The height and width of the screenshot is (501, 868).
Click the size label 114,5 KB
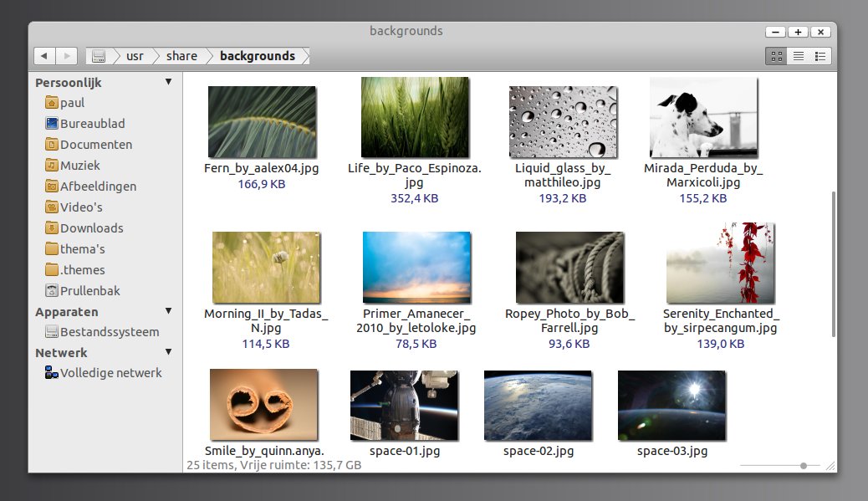(266, 344)
